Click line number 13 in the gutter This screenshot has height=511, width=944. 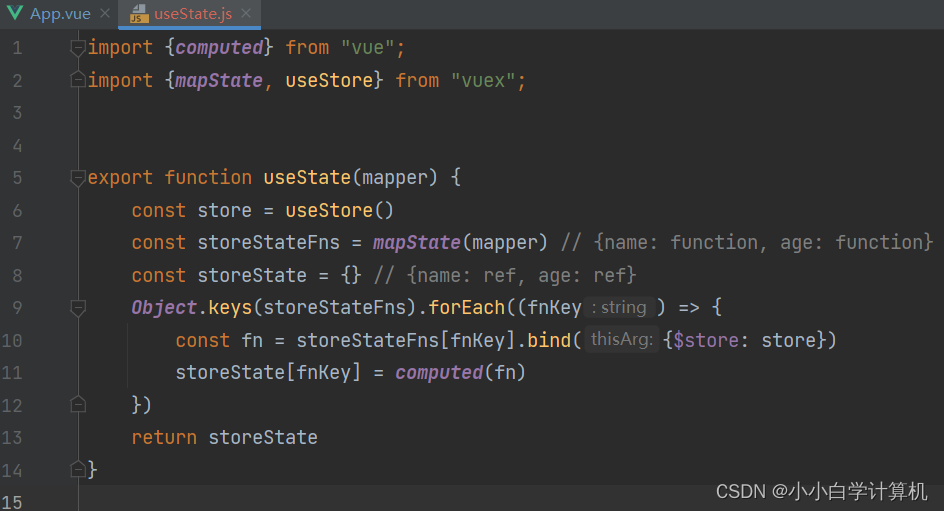pos(12,438)
